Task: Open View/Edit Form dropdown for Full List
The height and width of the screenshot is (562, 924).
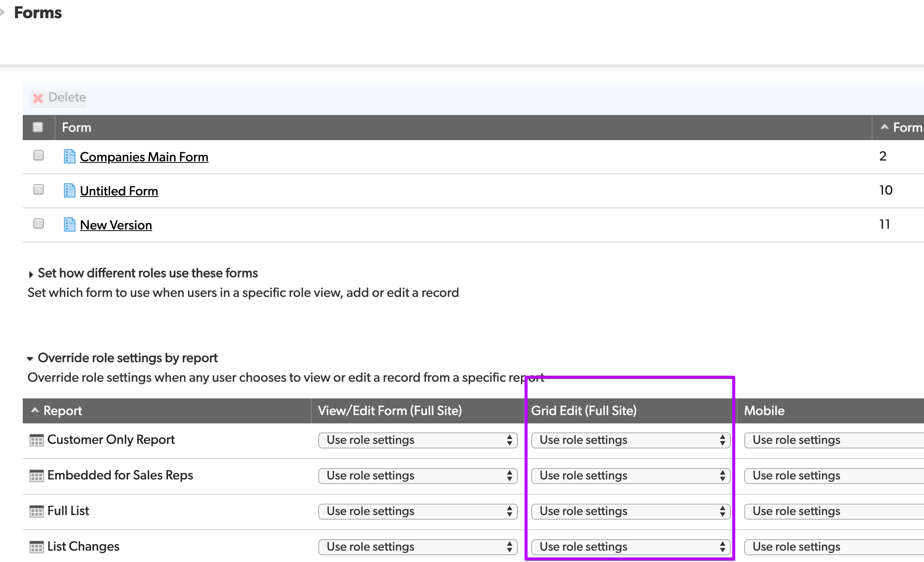Action: point(417,511)
